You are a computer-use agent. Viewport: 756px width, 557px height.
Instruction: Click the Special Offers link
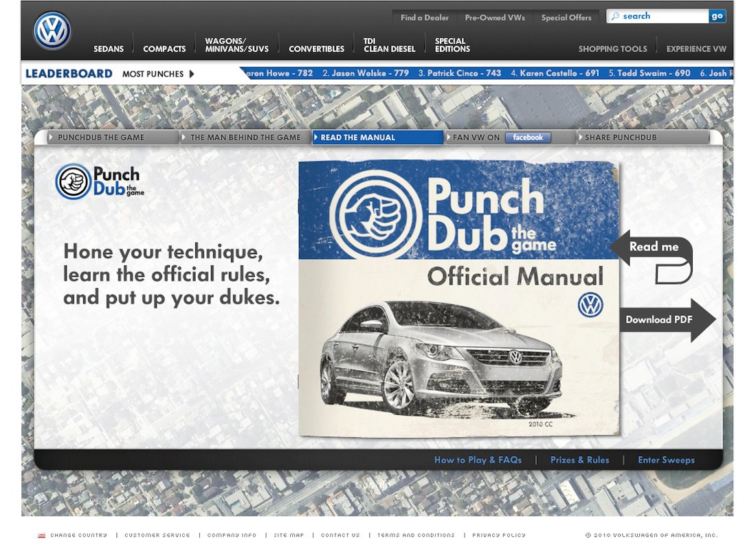click(x=566, y=17)
